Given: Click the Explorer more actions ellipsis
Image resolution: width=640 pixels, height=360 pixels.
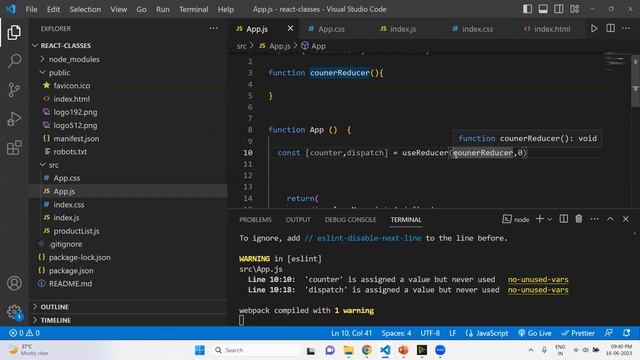Looking at the screenshot, I should (x=213, y=28).
